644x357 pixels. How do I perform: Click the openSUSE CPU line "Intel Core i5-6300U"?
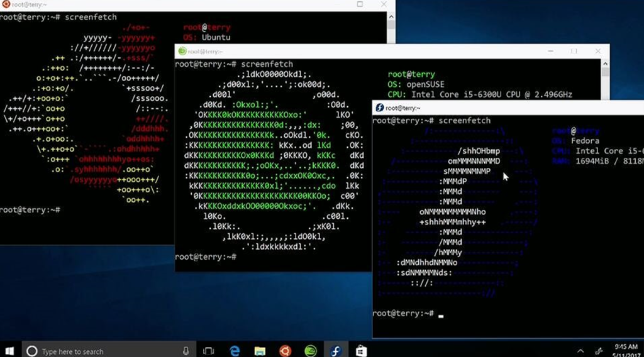457,95
